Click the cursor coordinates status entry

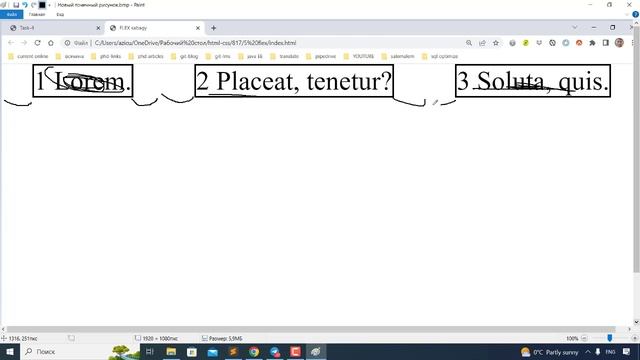(19, 338)
